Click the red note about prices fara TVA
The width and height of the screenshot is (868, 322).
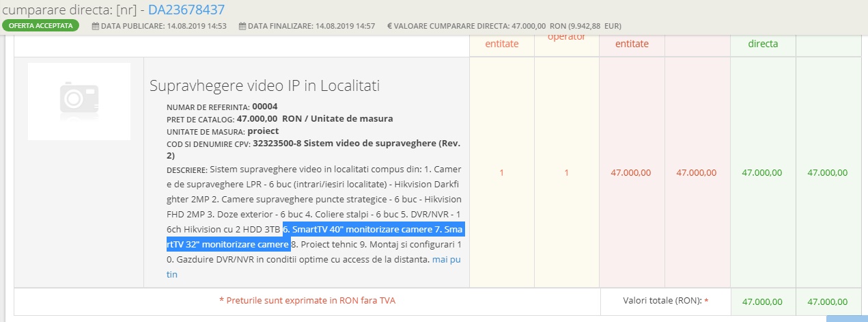[307, 300]
